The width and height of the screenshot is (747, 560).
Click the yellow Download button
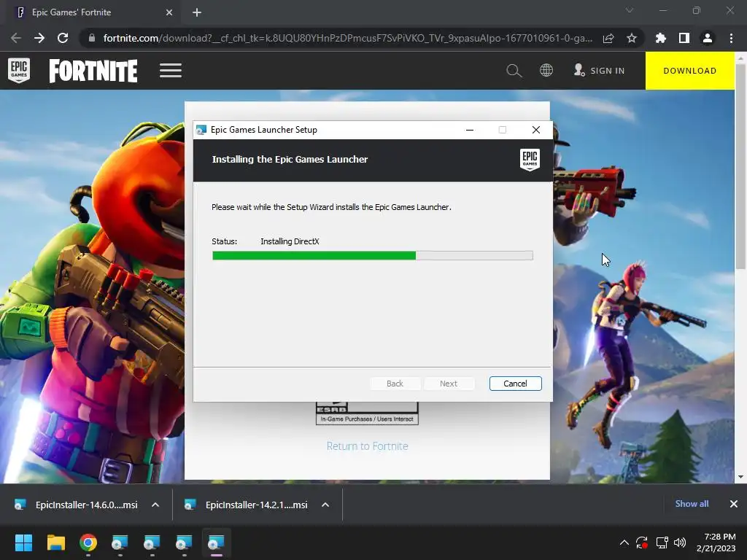(690, 71)
